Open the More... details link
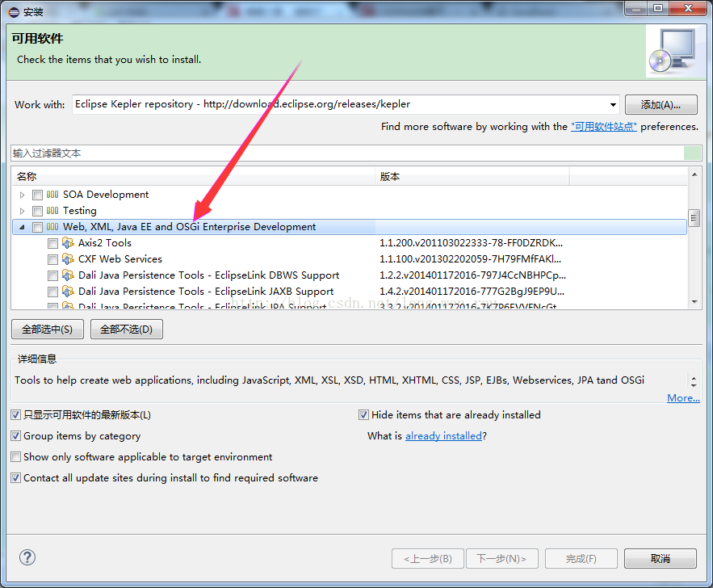The width and height of the screenshot is (713, 588). click(683, 398)
